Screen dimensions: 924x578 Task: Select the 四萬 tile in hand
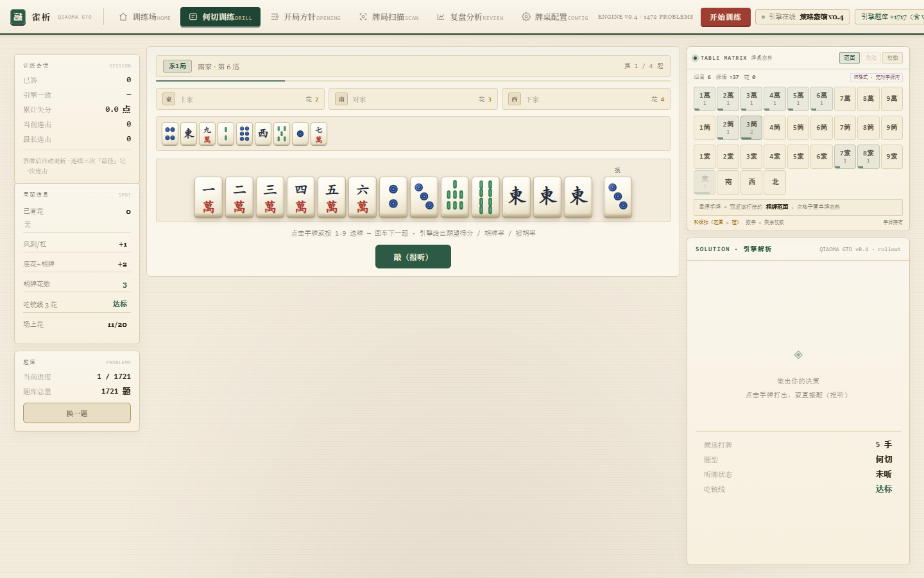(x=301, y=197)
